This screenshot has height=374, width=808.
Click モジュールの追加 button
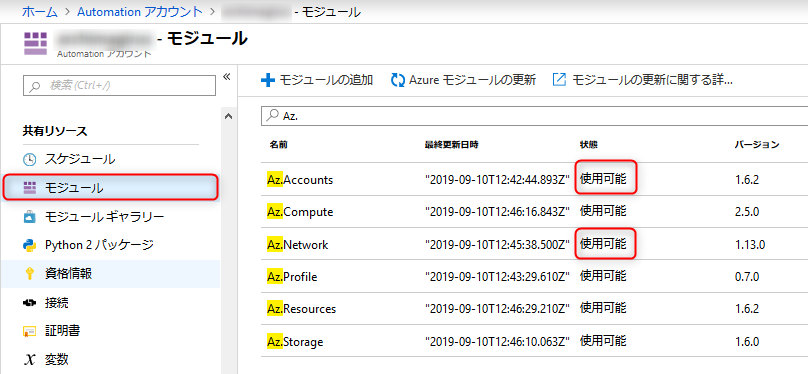[x=317, y=80]
